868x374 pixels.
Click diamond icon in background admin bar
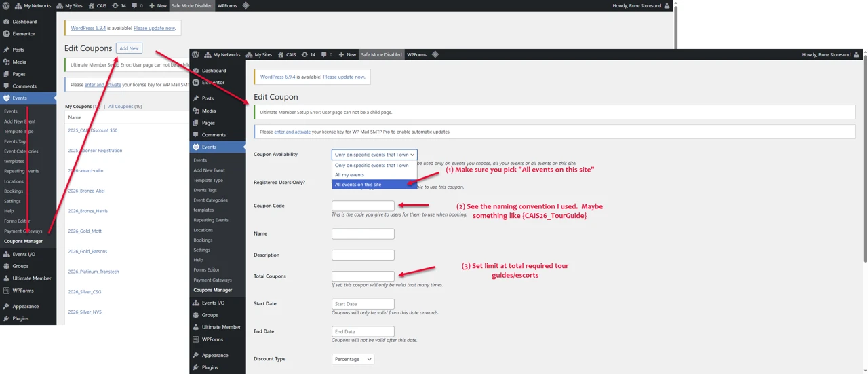245,5
